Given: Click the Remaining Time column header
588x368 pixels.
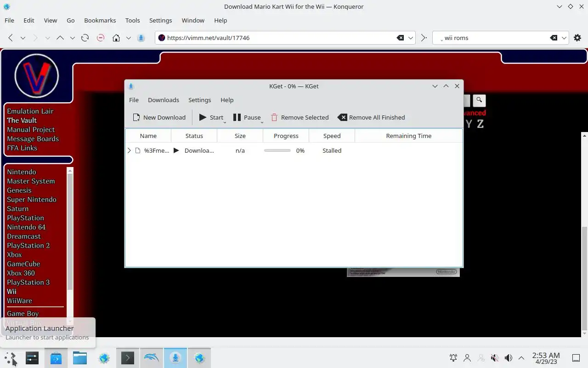Looking at the screenshot, I should pyautogui.click(x=409, y=136).
